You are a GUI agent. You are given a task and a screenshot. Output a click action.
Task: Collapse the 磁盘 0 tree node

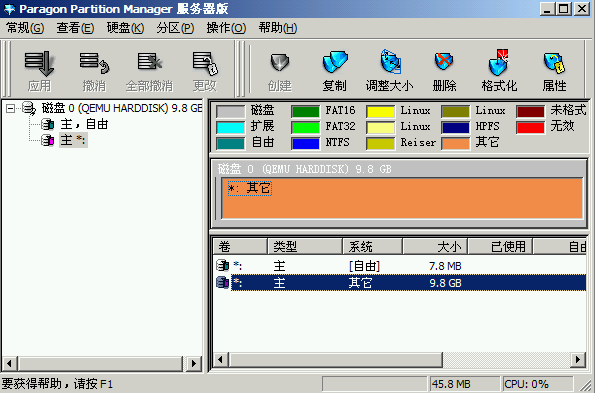(11, 109)
